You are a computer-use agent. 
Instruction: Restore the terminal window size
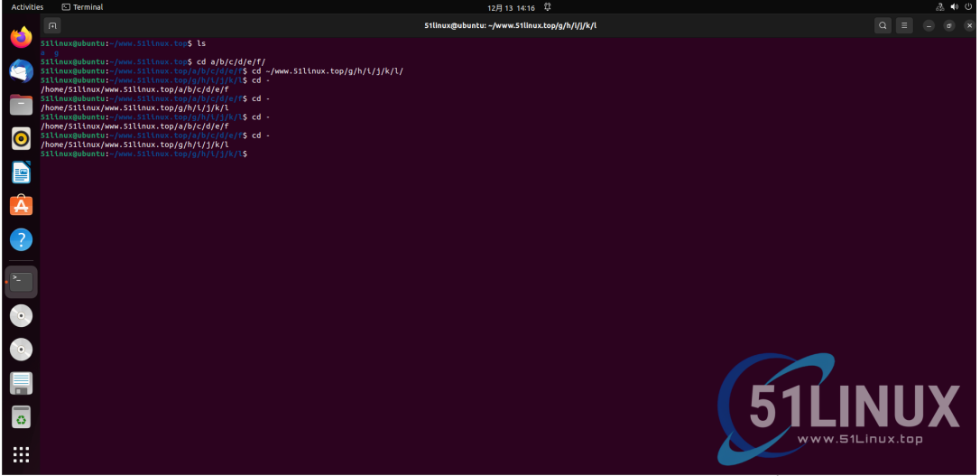949,25
